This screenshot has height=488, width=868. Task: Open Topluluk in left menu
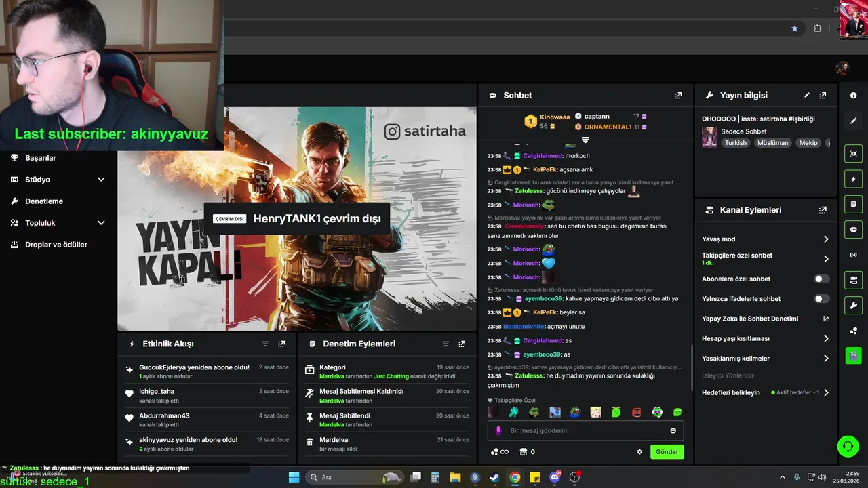coord(40,223)
